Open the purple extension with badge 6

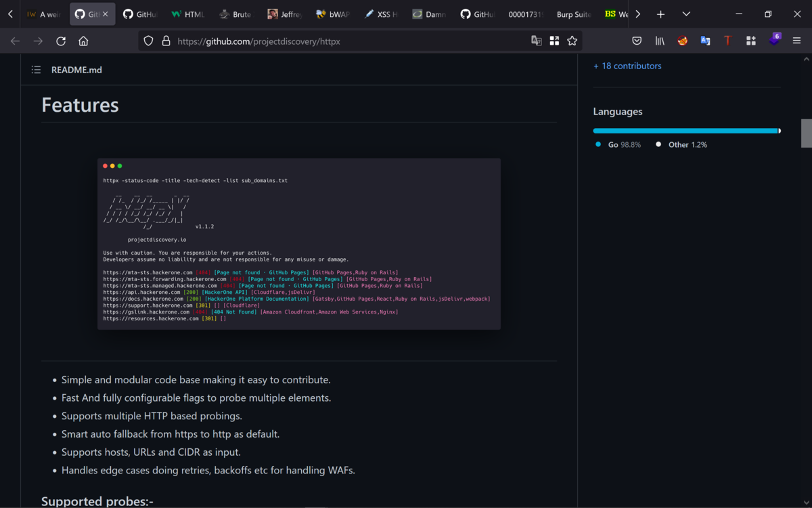tap(774, 40)
